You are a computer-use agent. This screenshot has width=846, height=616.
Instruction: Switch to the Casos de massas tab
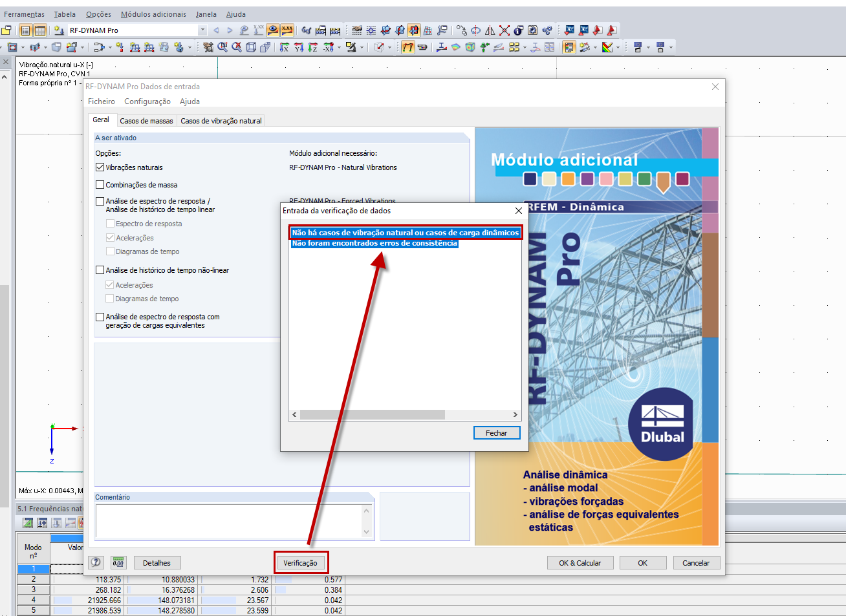tap(147, 121)
